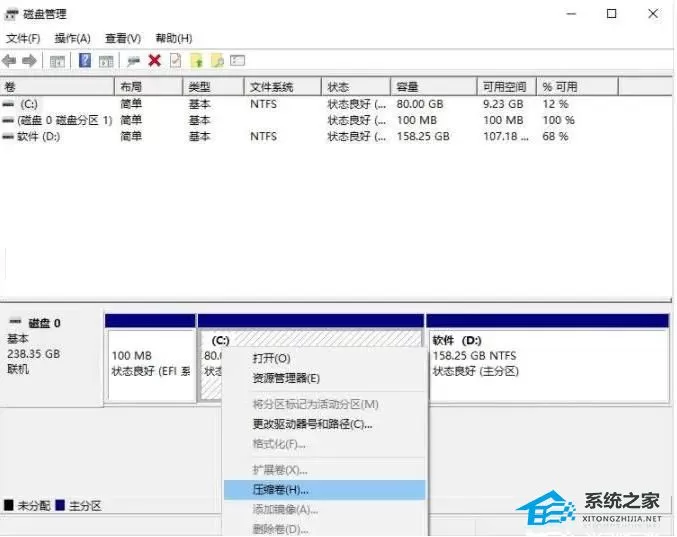The height and width of the screenshot is (537, 677).
Task: Click the drive icon beside (C:) row
Action: tap(8, 104)
